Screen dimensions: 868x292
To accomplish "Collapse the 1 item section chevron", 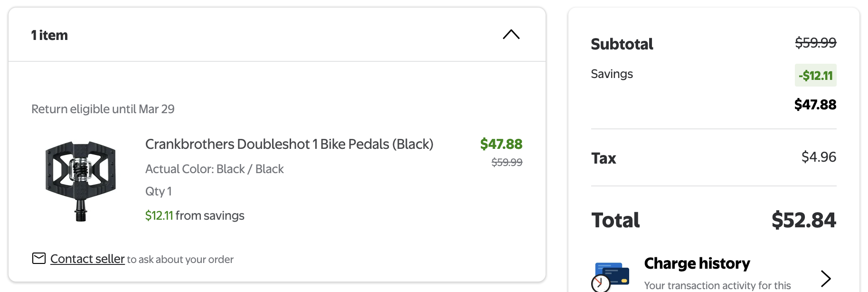I will tap(511, 35).
